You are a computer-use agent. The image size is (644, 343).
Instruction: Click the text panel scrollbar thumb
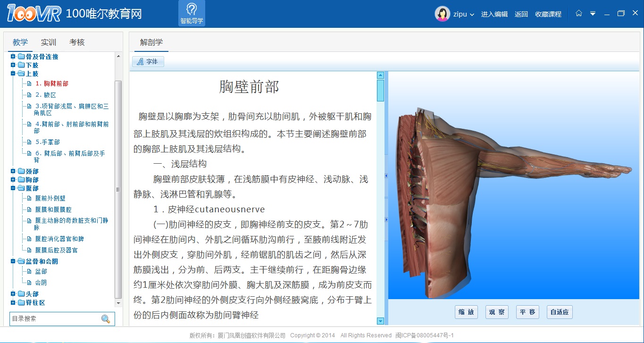tap(380, 91)
